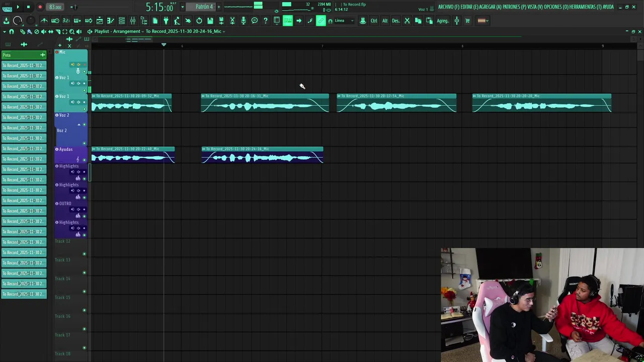Image resolution: width=644 pixels, height=362 pixels.
Task: Open playlist options arrow at far left
Action: click(x=5, y=32)
